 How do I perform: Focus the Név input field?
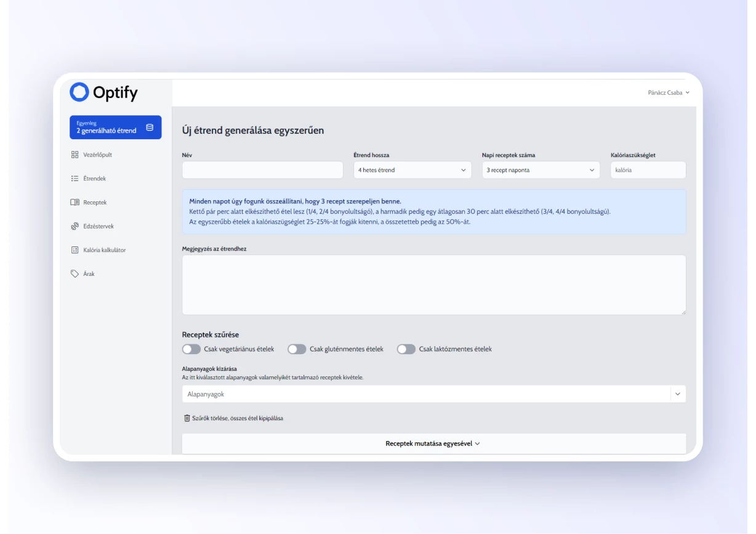tap(263, 170)
